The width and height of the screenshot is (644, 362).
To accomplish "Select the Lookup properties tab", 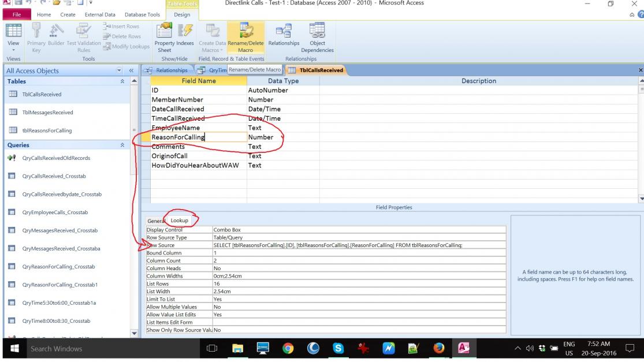I will [180, 221].
